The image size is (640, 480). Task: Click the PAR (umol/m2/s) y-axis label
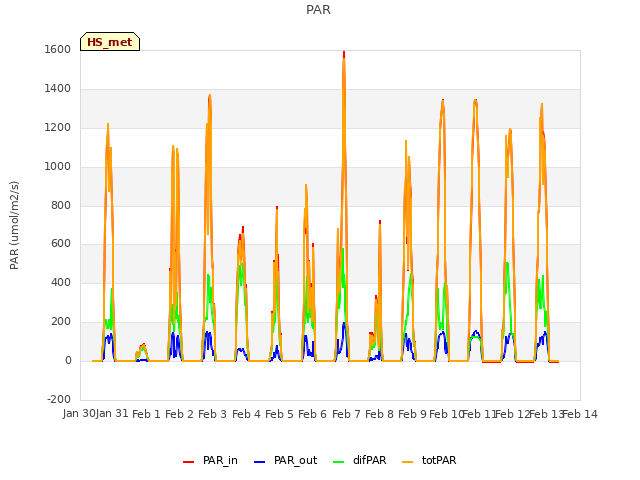click(x=14, y=225)
